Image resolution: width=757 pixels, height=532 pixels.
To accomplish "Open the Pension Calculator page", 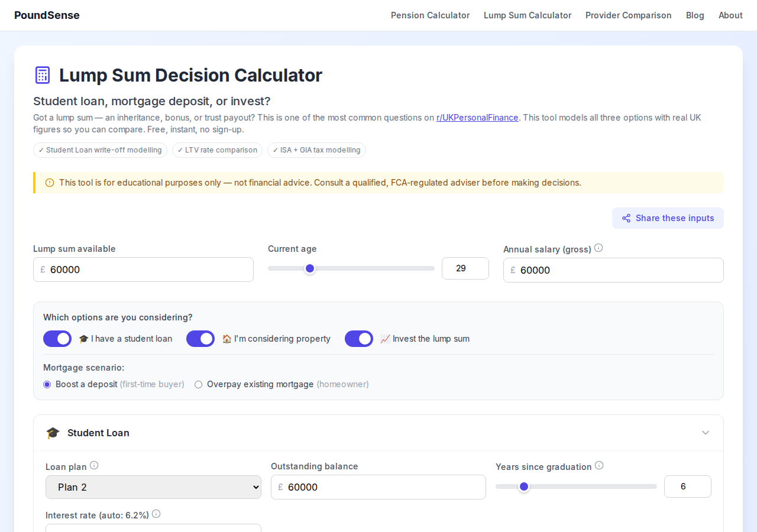I will (x=430, y=15).
